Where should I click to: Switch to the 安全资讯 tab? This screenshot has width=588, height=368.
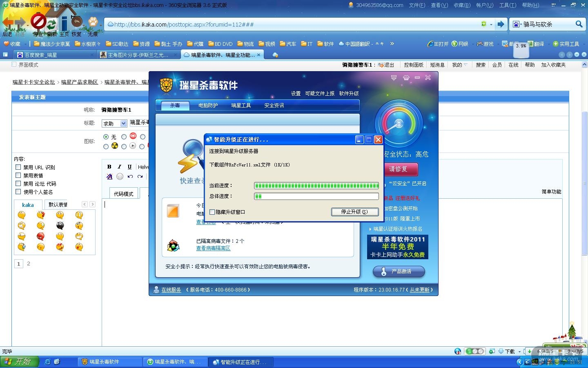click(274, 105)
